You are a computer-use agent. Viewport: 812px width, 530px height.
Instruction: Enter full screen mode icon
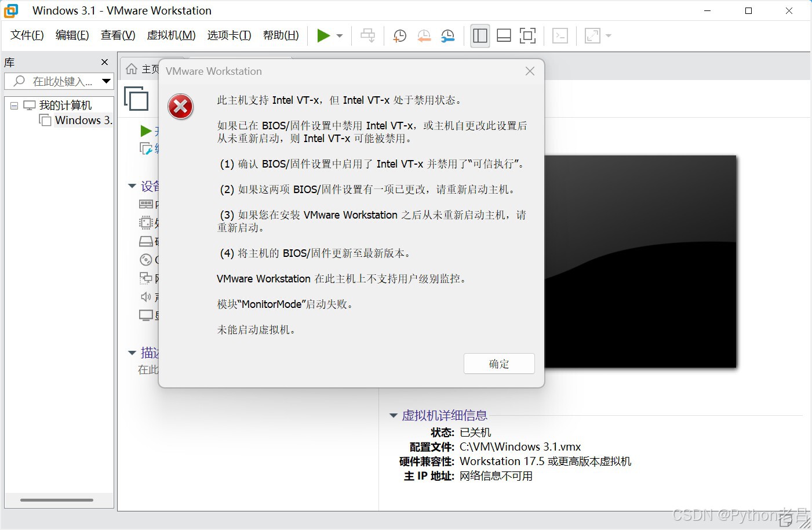pos(527,36)
